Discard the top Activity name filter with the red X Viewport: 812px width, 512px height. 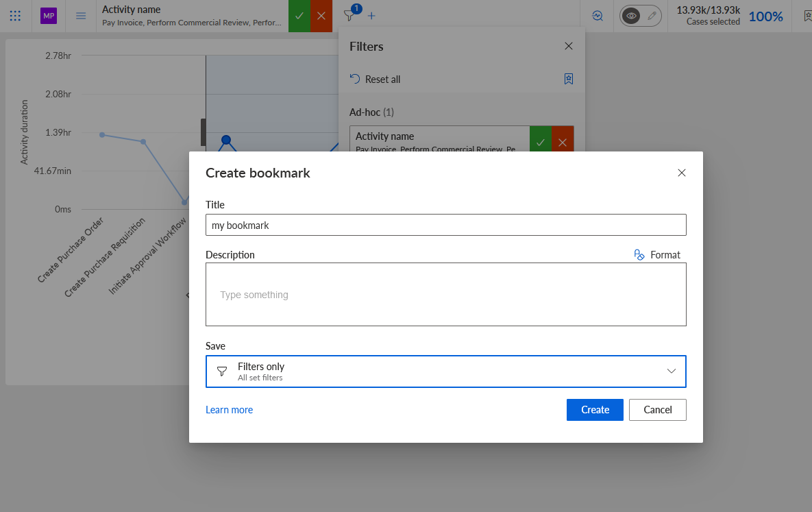click(x=321, y=16)
